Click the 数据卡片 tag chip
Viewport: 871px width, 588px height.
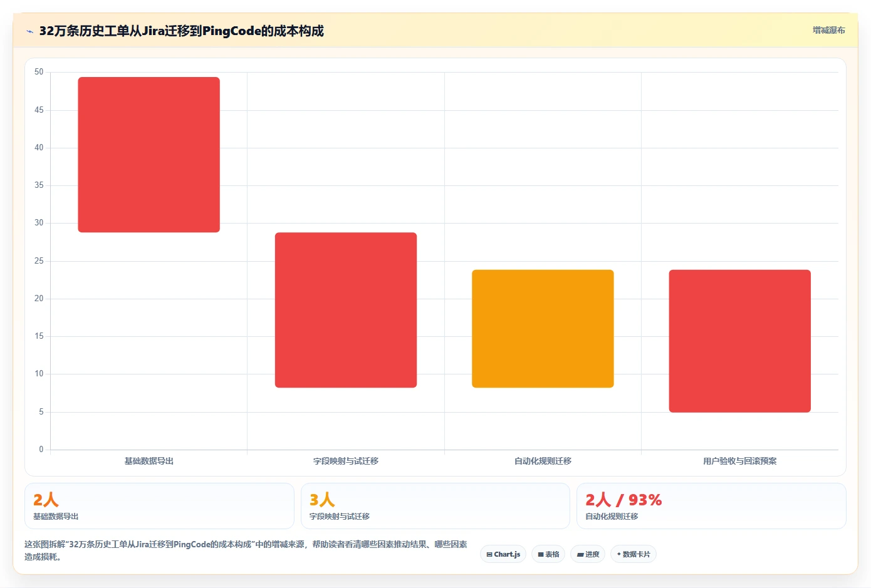pos(633,554)
